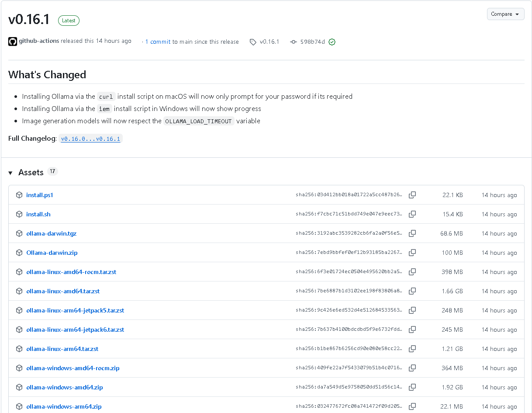Copy the sha256 hash for ollama-linux-amd64.tar.zst
This screenshot has width=532, height=413.
click(412, 291)
